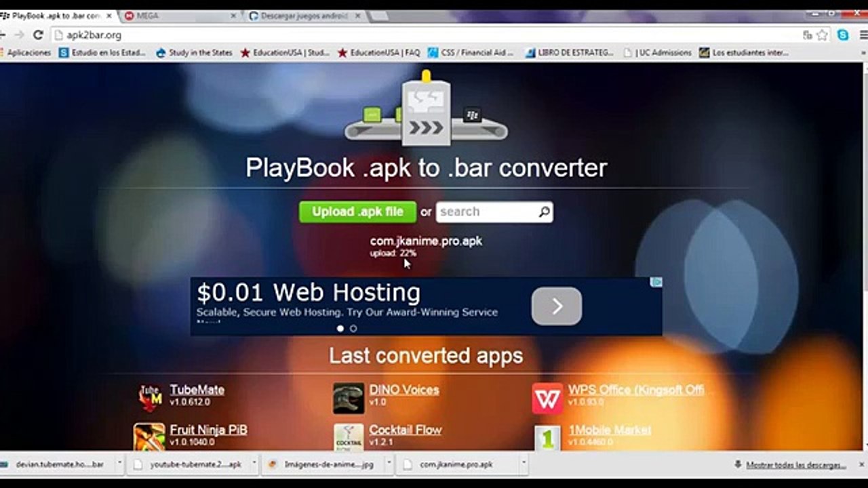Close the MEGA tab
The height and width of the screenshot is (488, 868).
[x=234, y=16]
